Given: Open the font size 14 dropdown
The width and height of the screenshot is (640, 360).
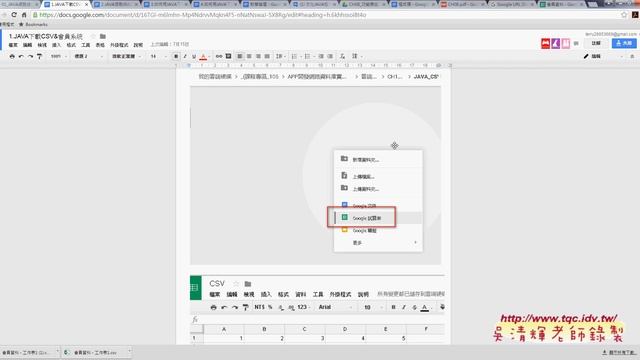Looking at the screenshot, I should pos(158,56).
